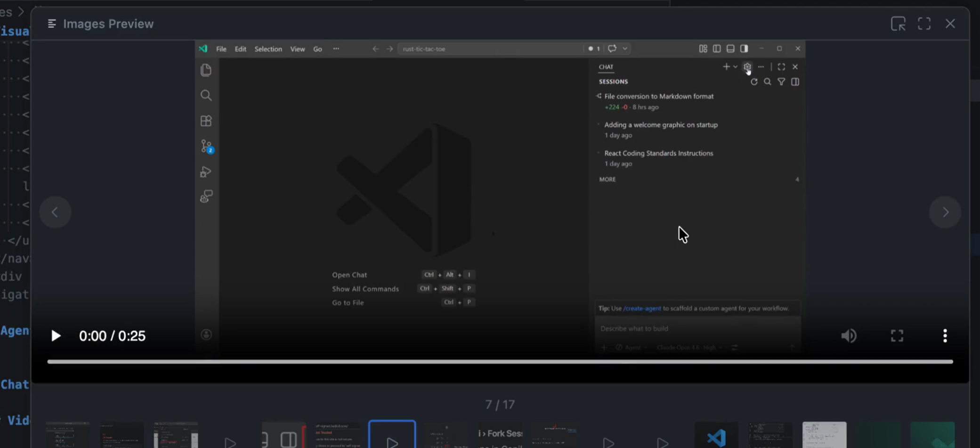This screenshot has height=448, width=980.
Task: Select the Fork Session thumbnail
Action: pos(500,436)
